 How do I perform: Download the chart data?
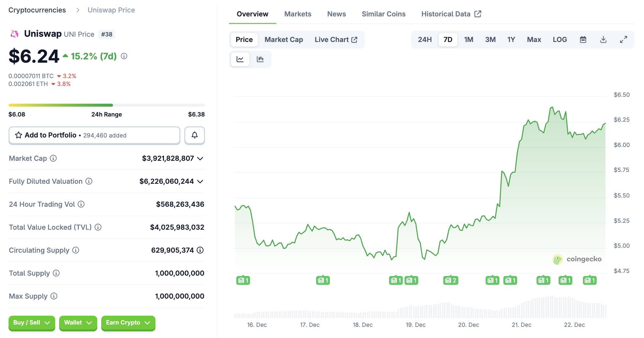tap(603, 40)
